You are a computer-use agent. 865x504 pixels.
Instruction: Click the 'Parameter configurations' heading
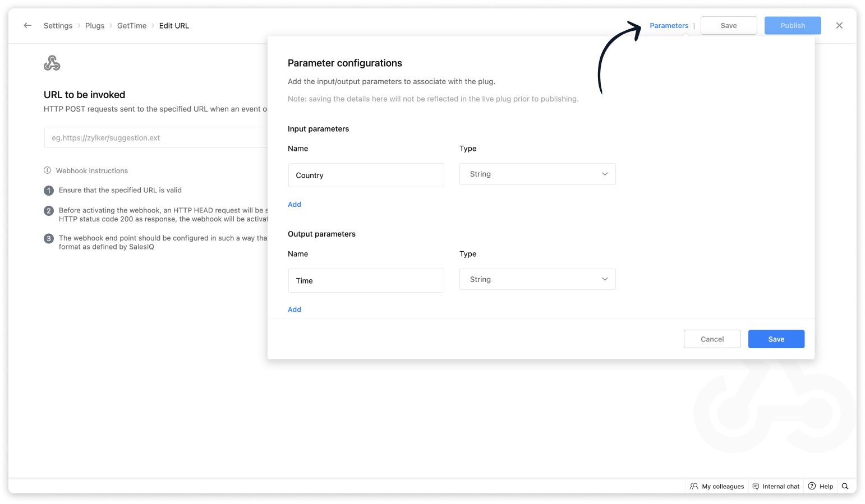tap(345, 63)
